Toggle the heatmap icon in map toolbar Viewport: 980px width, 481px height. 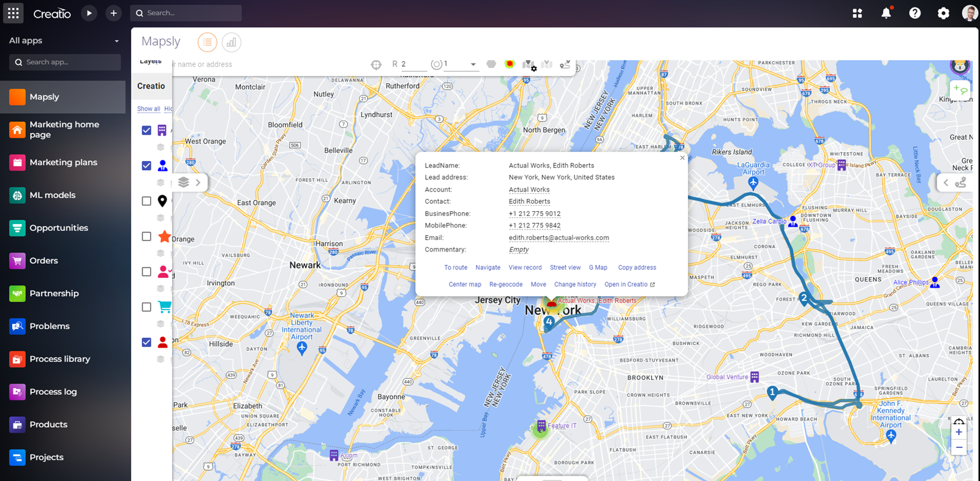(510, 64)
